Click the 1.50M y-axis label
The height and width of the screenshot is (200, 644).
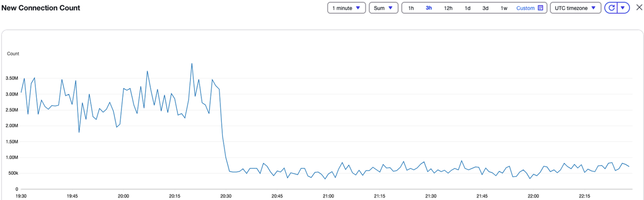[12, 141]
